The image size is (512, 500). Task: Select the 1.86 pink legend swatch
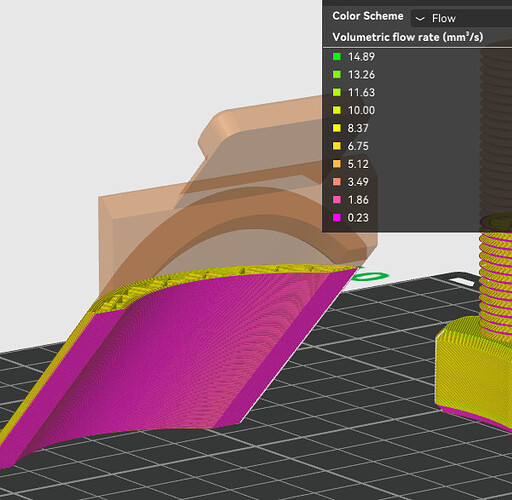337,200
